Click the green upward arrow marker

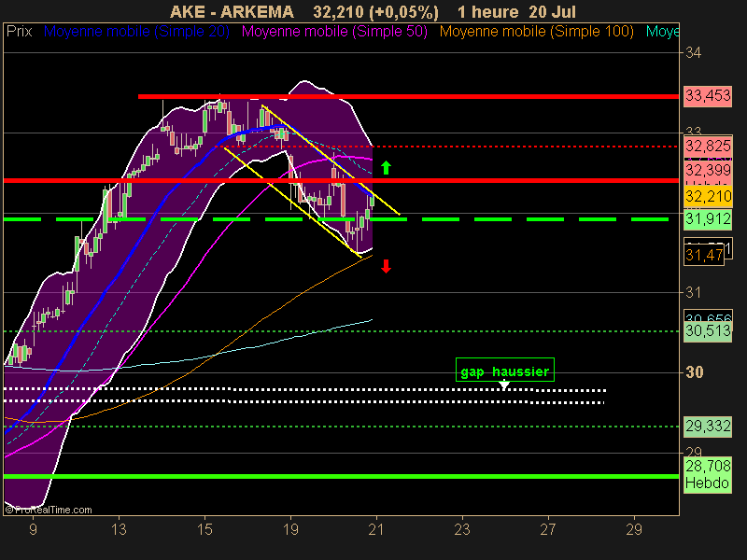tap(386, 168)
